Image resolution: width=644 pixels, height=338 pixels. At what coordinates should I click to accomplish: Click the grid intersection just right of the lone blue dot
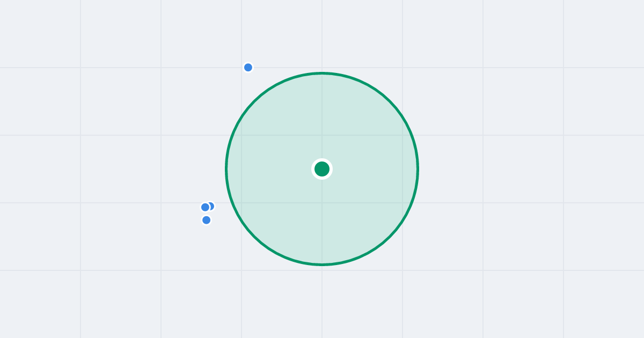click(322, 68)
